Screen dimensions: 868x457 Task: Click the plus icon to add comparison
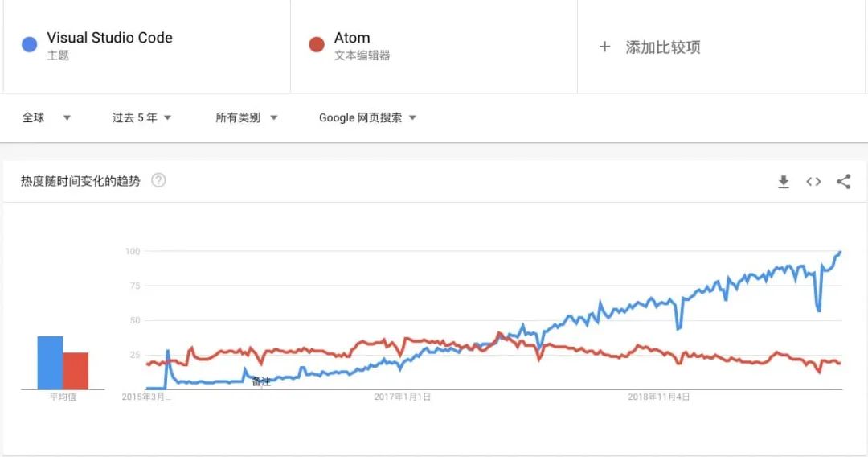tap(605, 47)
